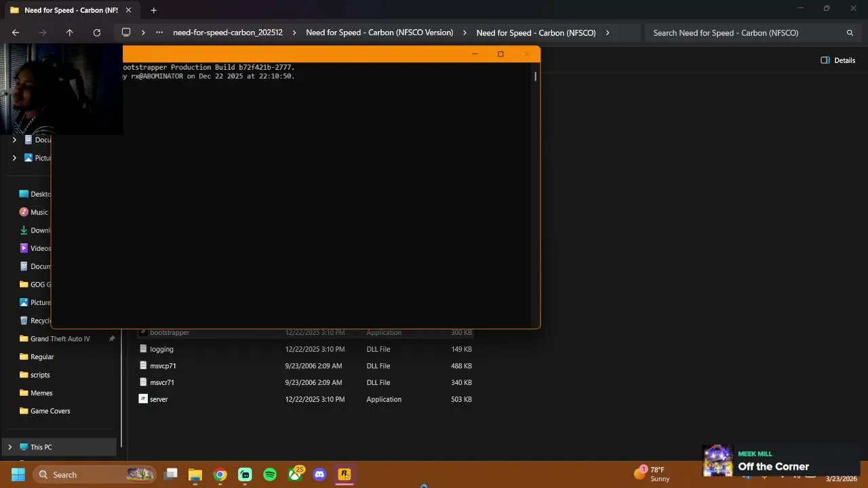This screenshot has width=868, height=488.
Task: Open Rockstar Games Launcher from the taskbar
Action: click(x=344, y=474)
